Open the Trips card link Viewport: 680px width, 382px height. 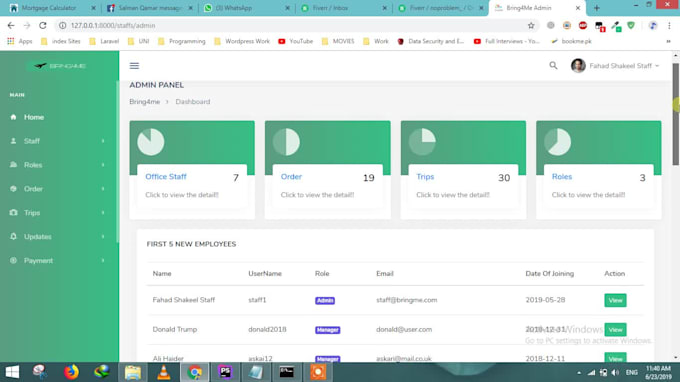425,176
